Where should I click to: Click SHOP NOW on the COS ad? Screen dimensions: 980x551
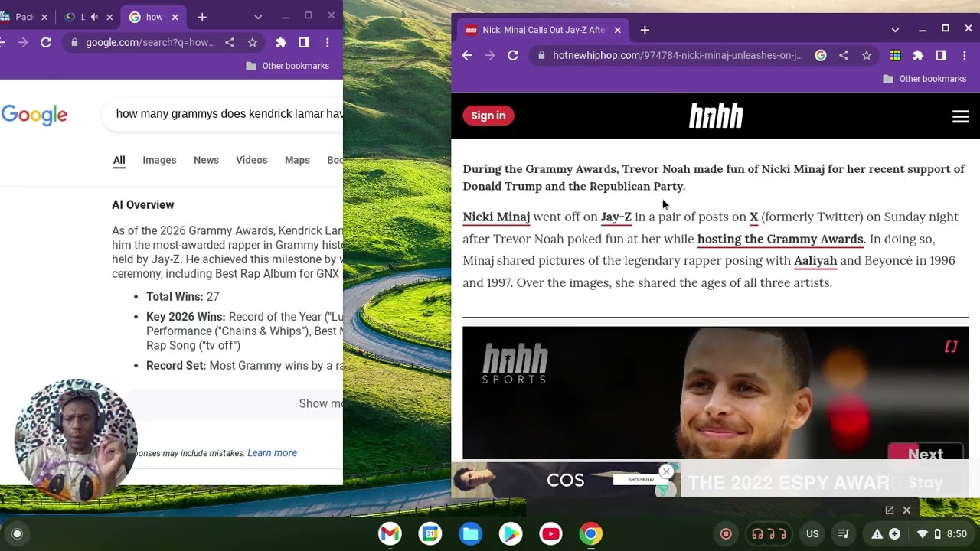point(641,480)
